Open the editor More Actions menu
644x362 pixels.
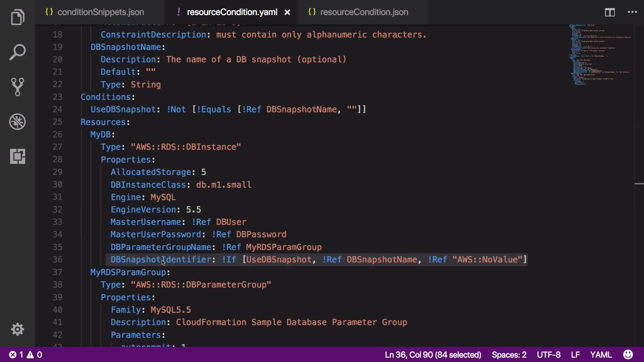point(632,12)
